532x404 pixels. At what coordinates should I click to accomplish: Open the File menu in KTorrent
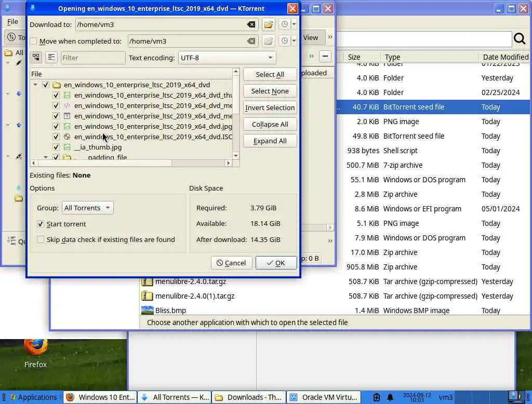point(12,21)
